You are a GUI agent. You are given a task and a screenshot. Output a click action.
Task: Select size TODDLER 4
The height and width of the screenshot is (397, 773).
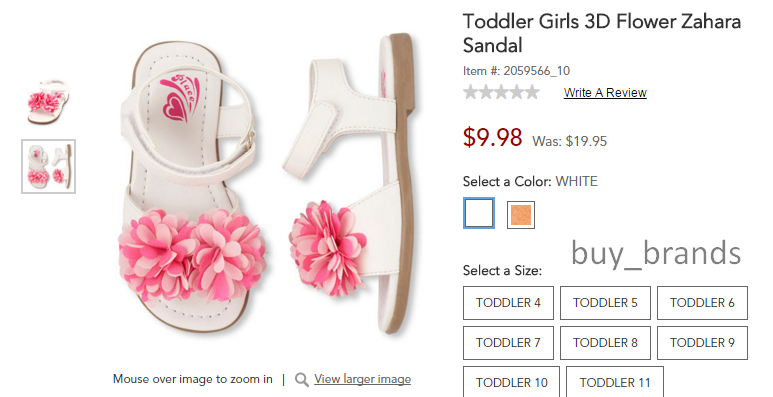508,303
